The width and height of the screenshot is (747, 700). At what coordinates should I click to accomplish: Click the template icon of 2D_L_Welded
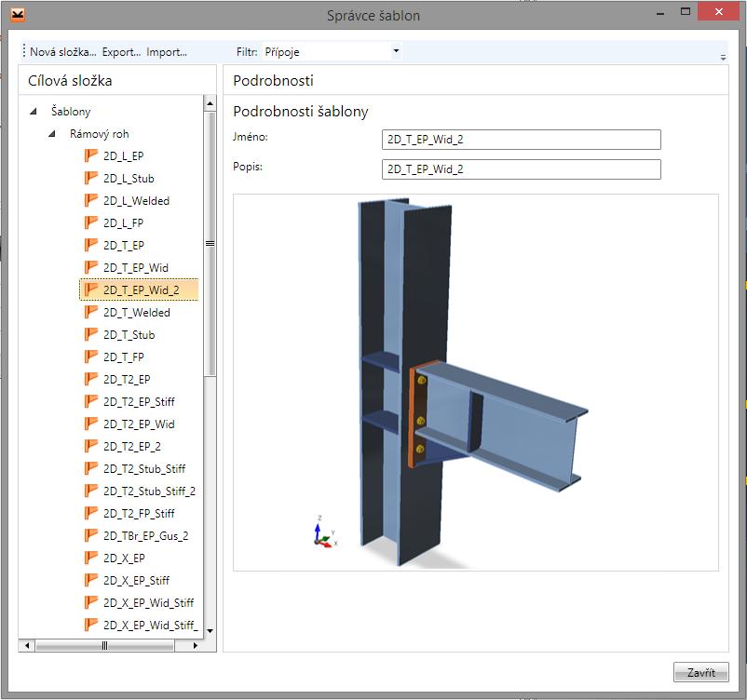90,200
